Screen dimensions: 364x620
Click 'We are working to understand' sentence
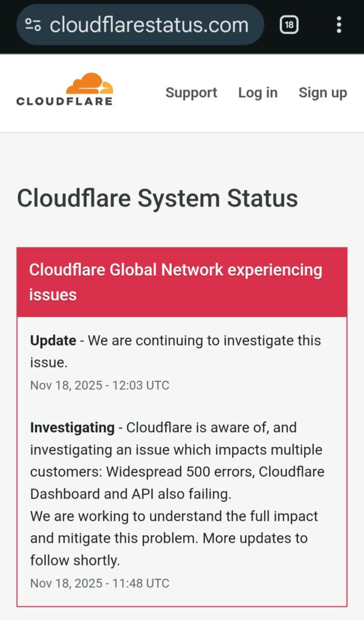tap(174, 516)
